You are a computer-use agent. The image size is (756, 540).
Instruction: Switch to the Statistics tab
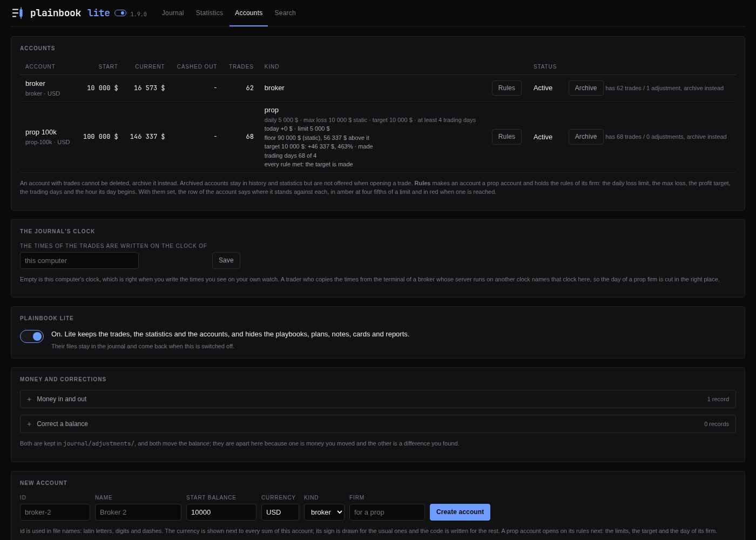[210, 13]
